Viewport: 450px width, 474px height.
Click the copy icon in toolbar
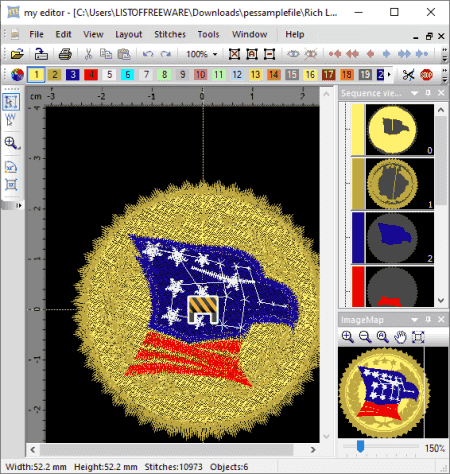pos(106,54)
